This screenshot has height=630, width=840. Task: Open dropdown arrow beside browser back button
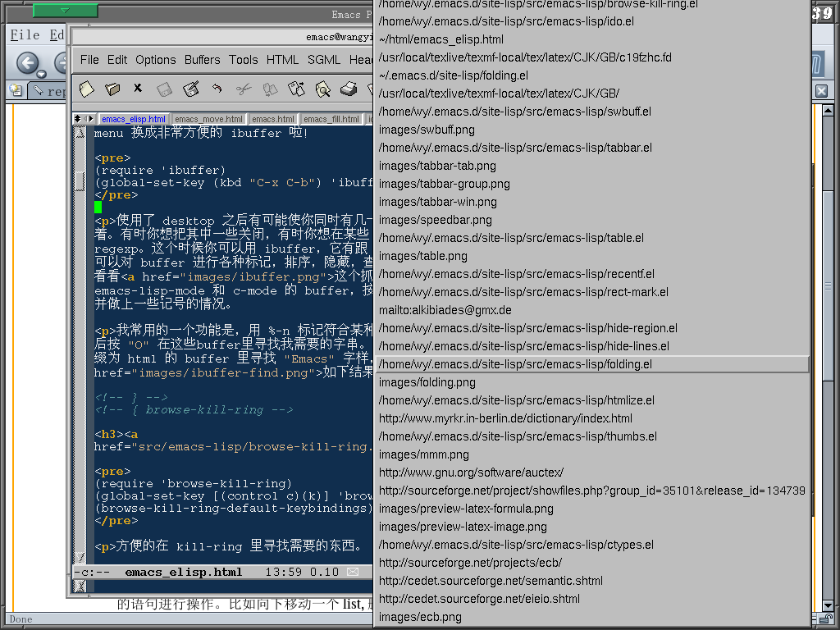41,75
